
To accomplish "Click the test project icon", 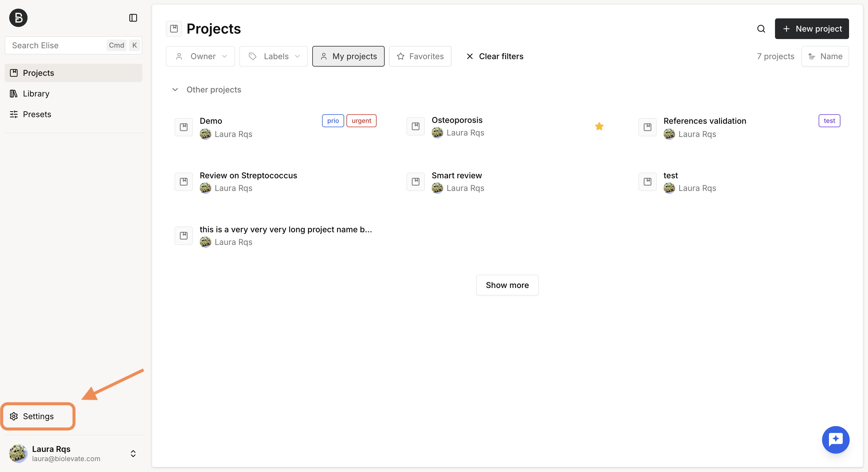I will point(647,182).
